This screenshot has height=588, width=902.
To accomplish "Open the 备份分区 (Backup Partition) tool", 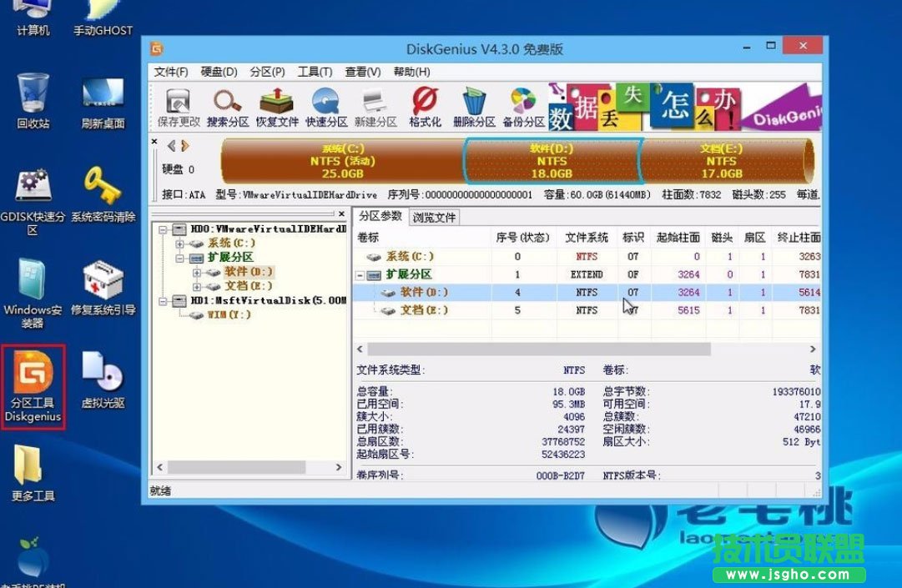I will coord(524,103).
